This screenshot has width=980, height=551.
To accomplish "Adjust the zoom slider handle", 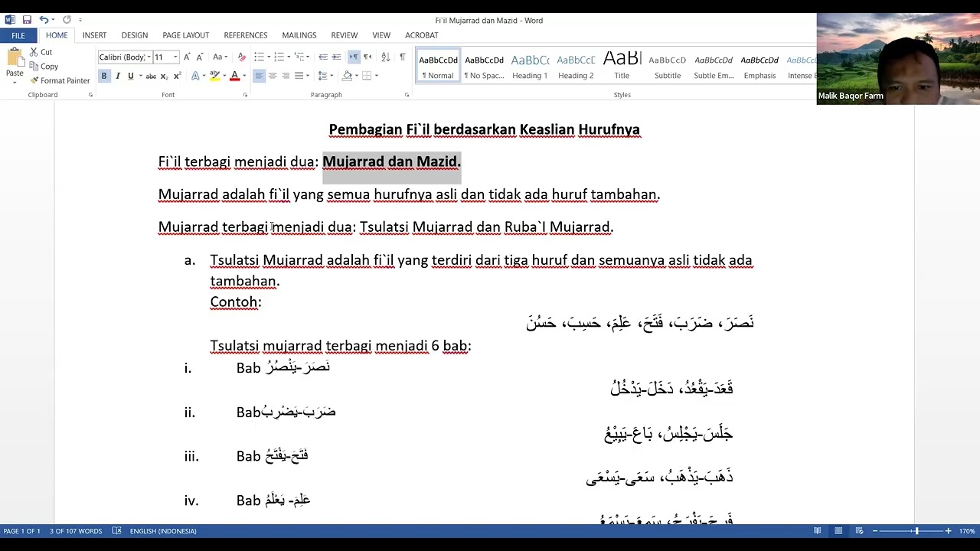I will point(916,531).
